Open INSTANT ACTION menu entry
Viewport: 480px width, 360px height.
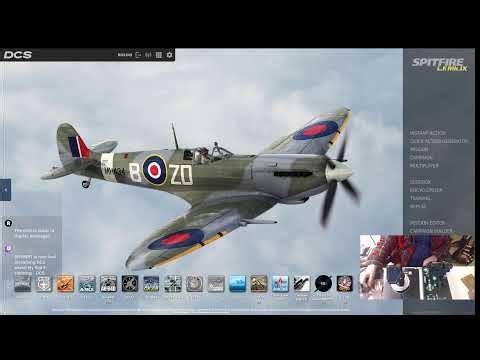pyautogui.click(x=428, y=133)
